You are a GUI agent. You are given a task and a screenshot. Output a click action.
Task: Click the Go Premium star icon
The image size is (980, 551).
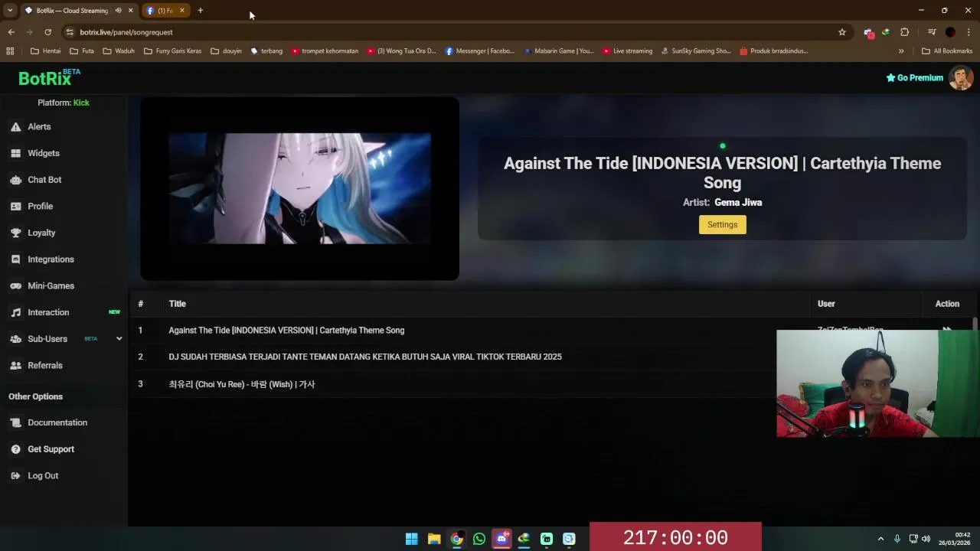pyautogui.click(x=890, y=77)
